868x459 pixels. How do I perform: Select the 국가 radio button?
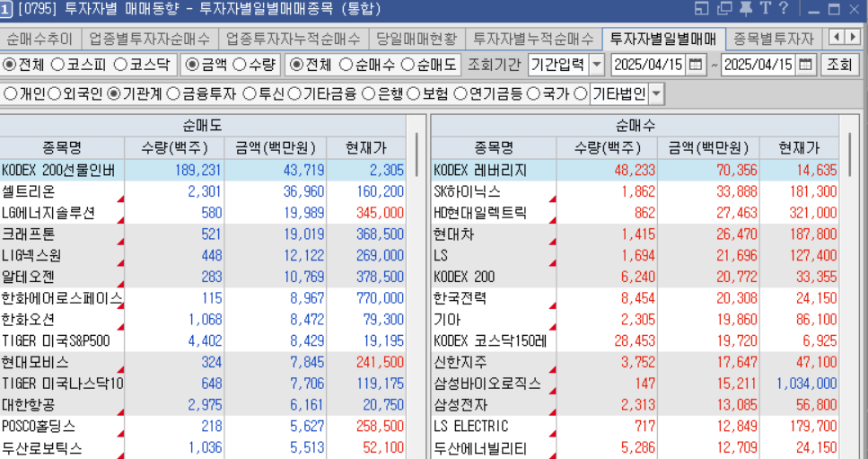coord(533,94)
